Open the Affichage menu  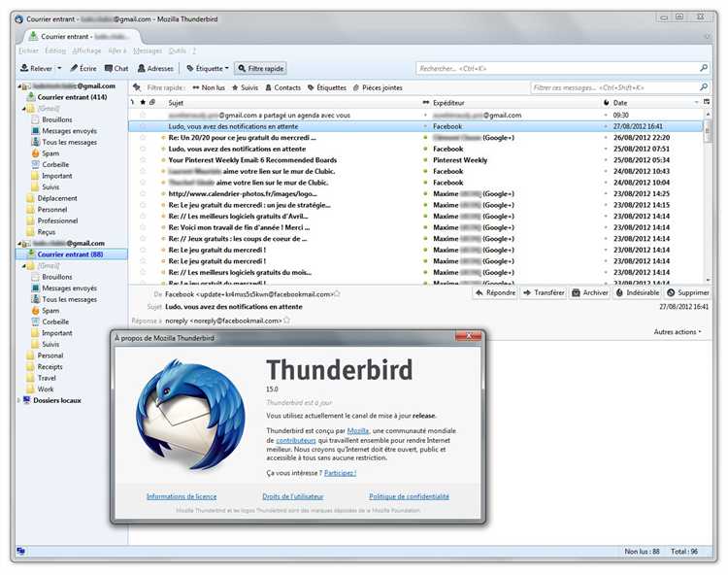[x=86, y=51]
